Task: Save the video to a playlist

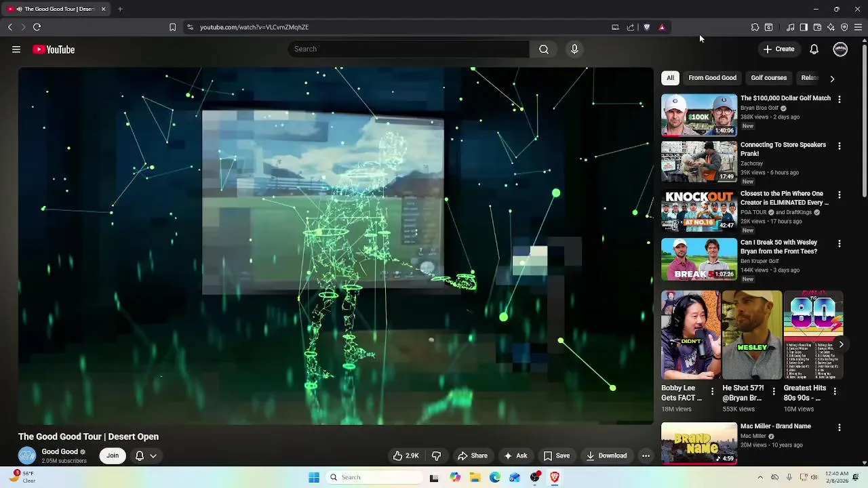Action: (x=557, y=455)
